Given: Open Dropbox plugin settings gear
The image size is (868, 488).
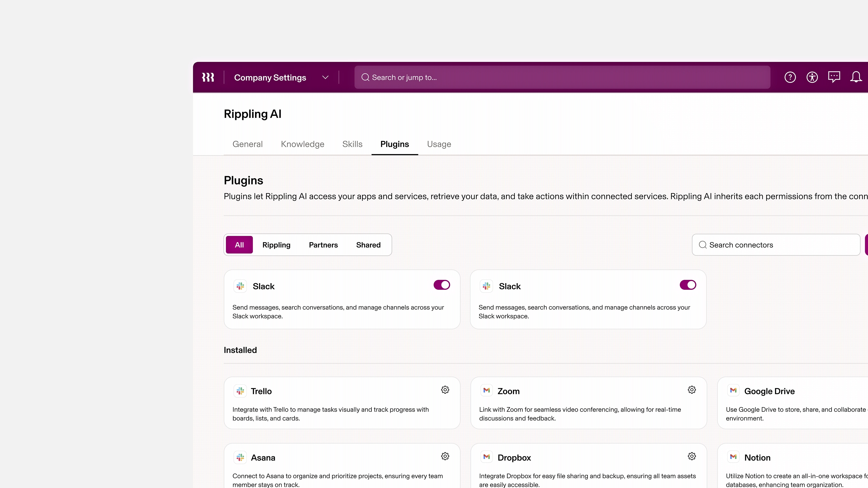Looking at the screenshot, I should (692, 456).
